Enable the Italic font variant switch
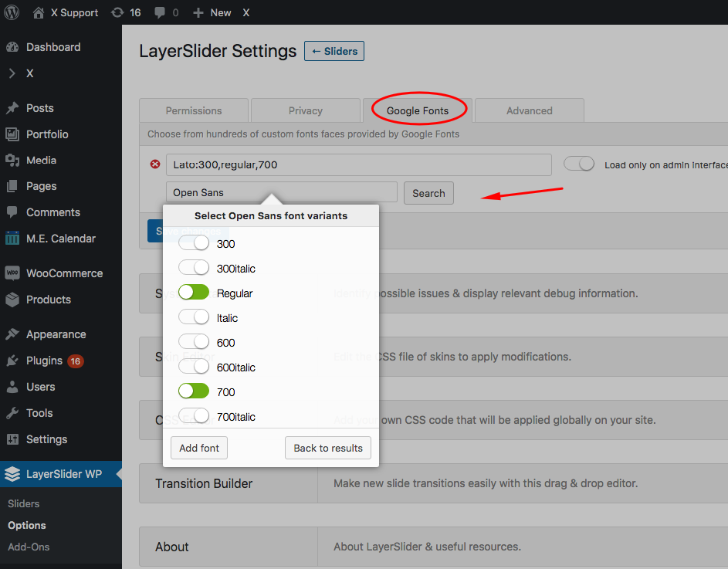Viewport: 728px width, 569px height. 194,317
